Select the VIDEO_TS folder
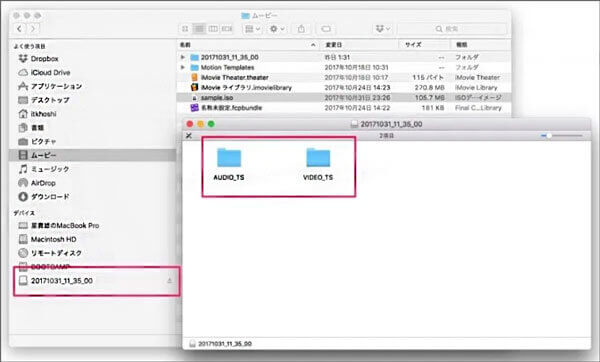 coord(318,165)
